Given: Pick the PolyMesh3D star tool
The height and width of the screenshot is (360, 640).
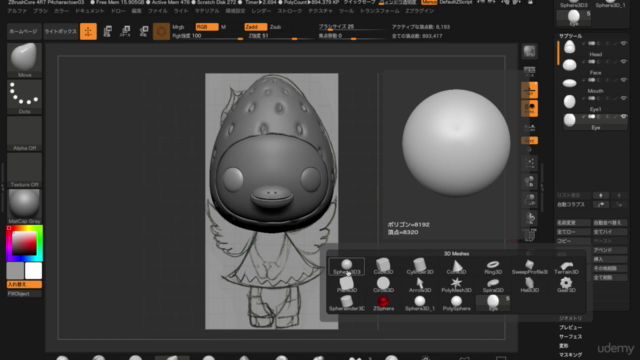Looking at the screenshot, I should tap(456, 285).
